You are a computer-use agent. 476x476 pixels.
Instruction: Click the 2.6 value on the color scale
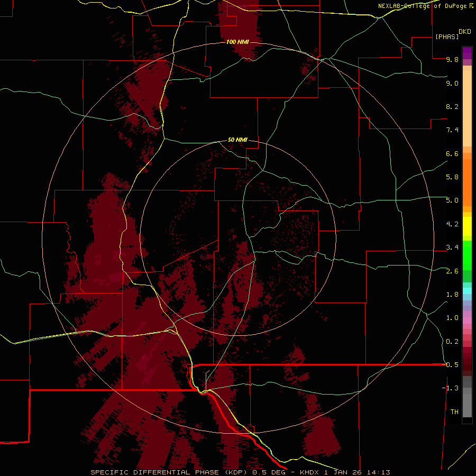pyautogui.click(x=452, y=271)
